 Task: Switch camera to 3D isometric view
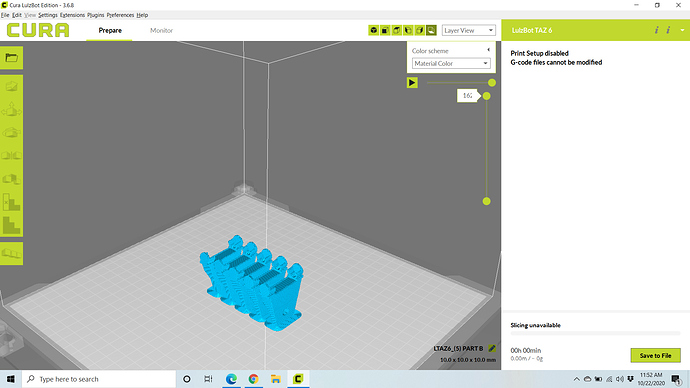(x=373, y=30)
